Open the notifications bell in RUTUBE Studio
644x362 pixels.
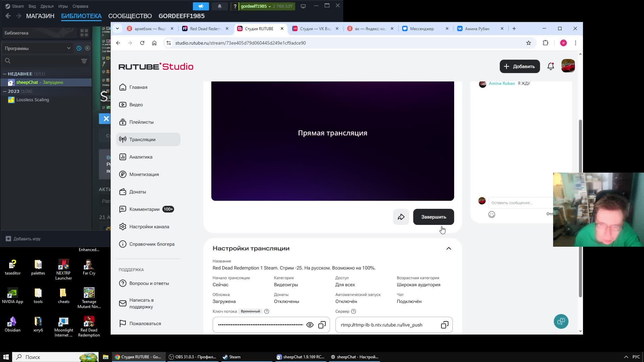(550, 66)
